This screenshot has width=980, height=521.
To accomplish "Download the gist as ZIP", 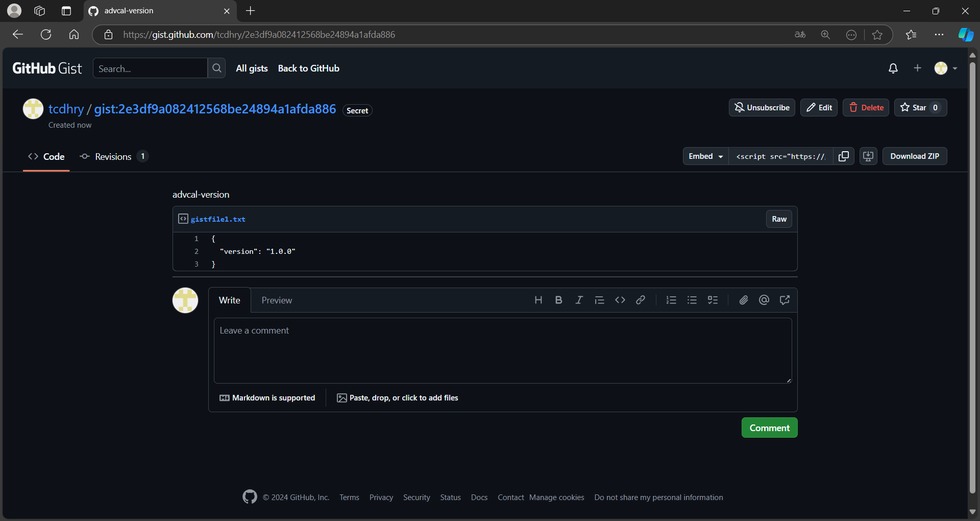I will [915, 156].
